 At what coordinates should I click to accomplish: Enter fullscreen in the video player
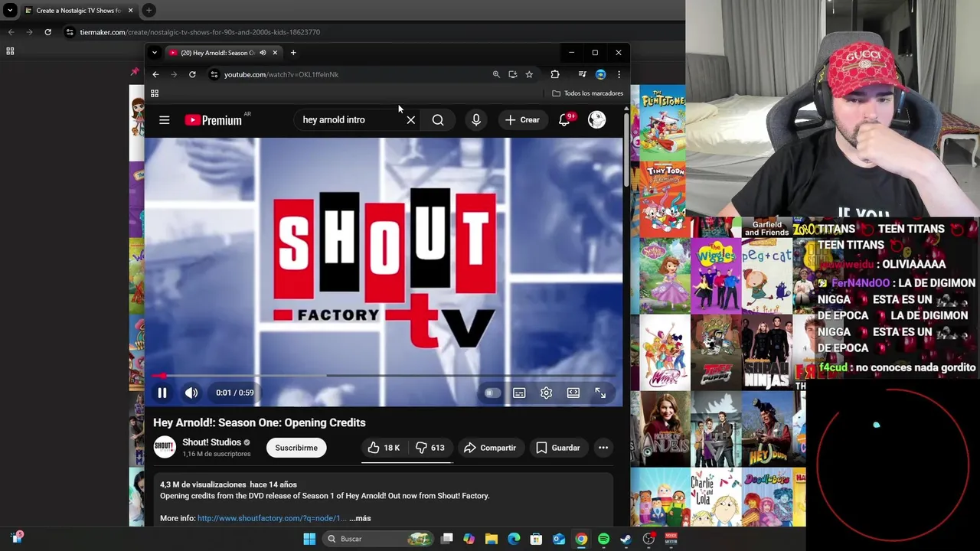pos(600,393)
